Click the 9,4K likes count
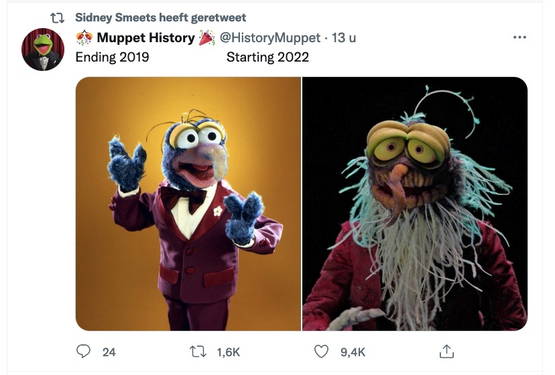 pyautogui.click(x=353, y=352)
